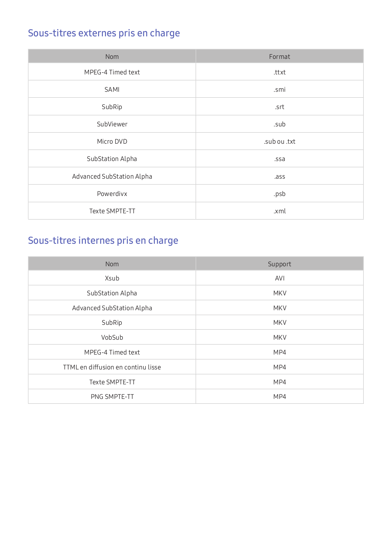Click the 'Support' column header
The height and width of the screenshot is (554, 392).
[x=279, y=264]
